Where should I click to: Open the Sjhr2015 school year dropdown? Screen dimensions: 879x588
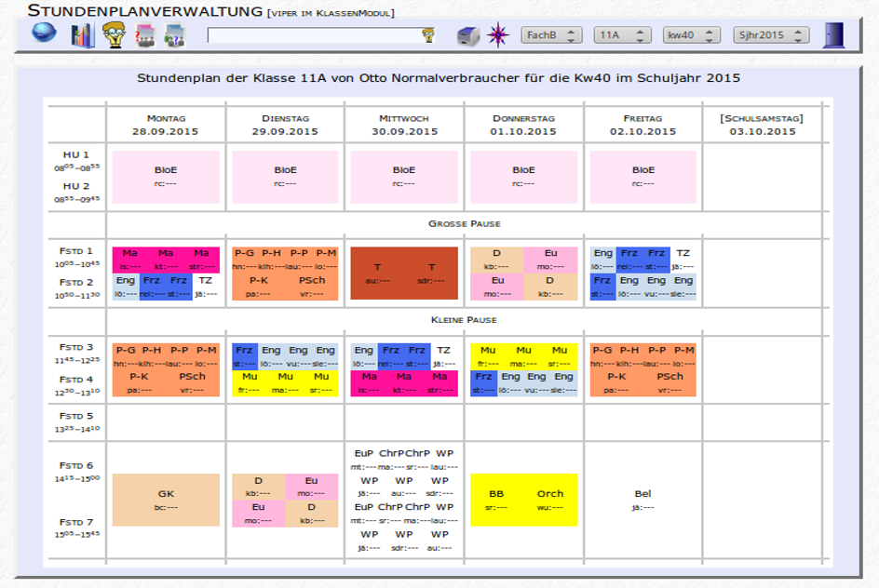click(770, 35)
